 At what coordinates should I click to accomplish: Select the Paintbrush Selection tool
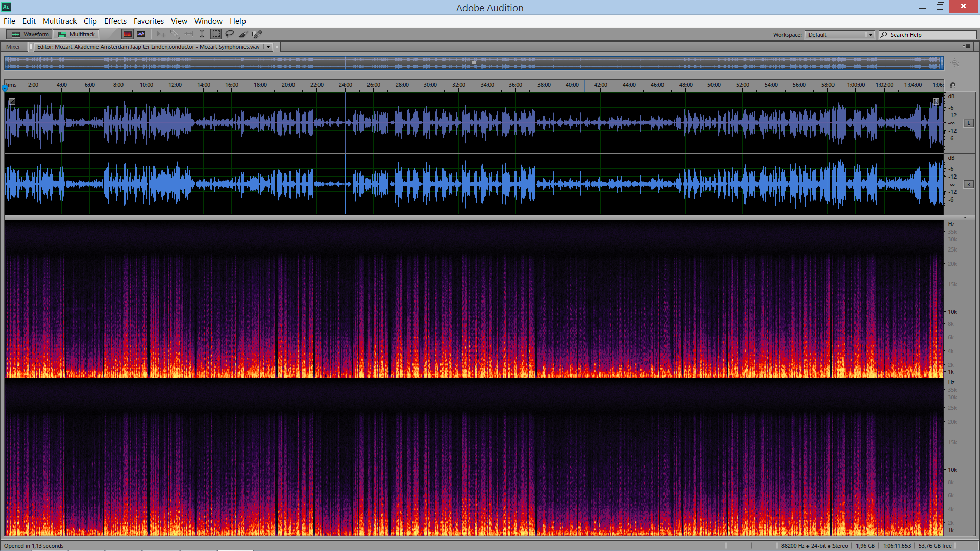[x=243, y=34]
